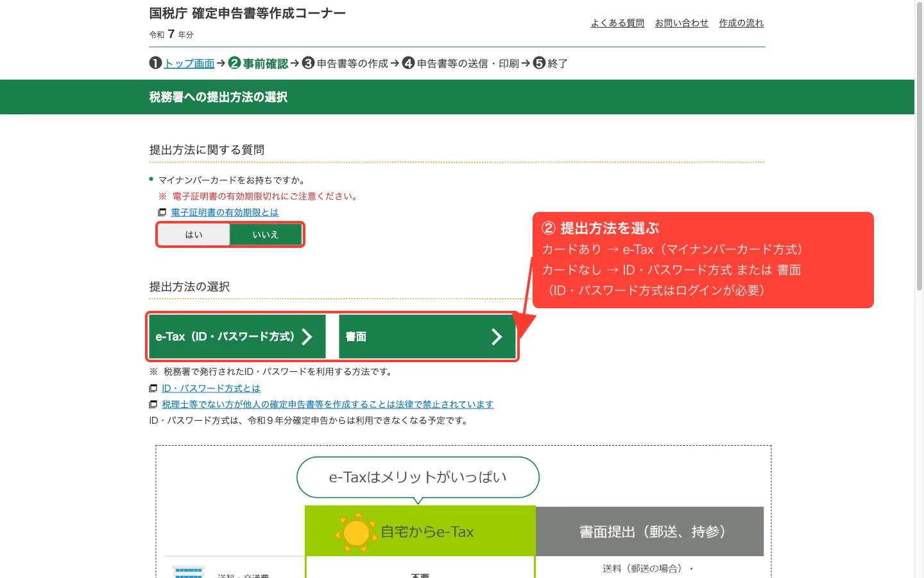Open 作成の流れ link

tap(741, 23)
